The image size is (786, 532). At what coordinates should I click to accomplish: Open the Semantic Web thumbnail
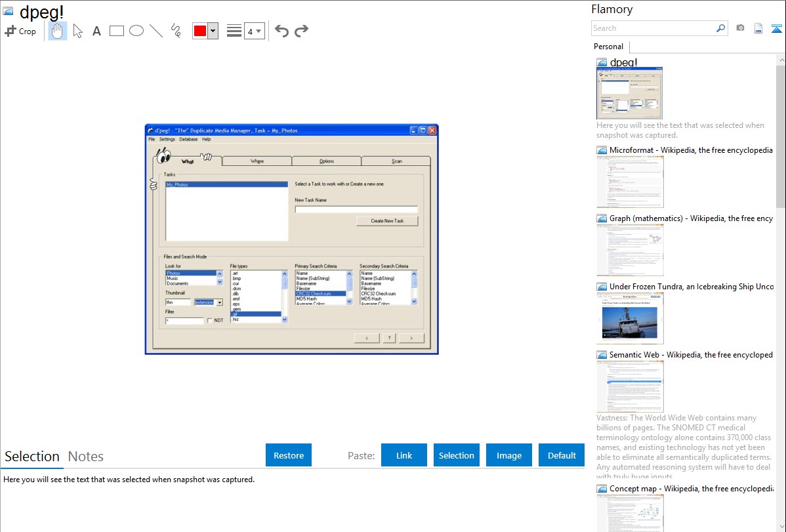pyautogui.click(x=630, y=386)
